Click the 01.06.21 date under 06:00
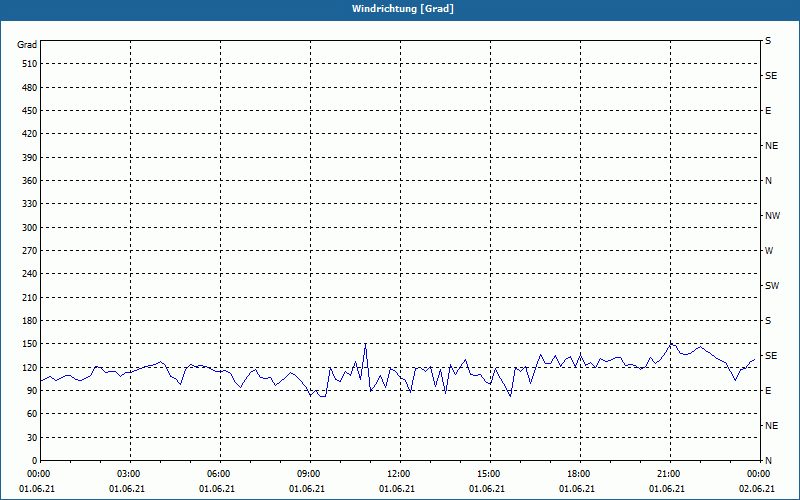 (x=217, y=489)
